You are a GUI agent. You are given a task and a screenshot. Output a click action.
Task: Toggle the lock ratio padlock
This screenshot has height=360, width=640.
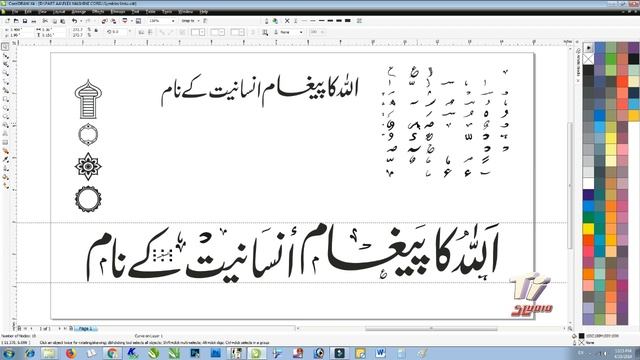[x=96, y=30]
